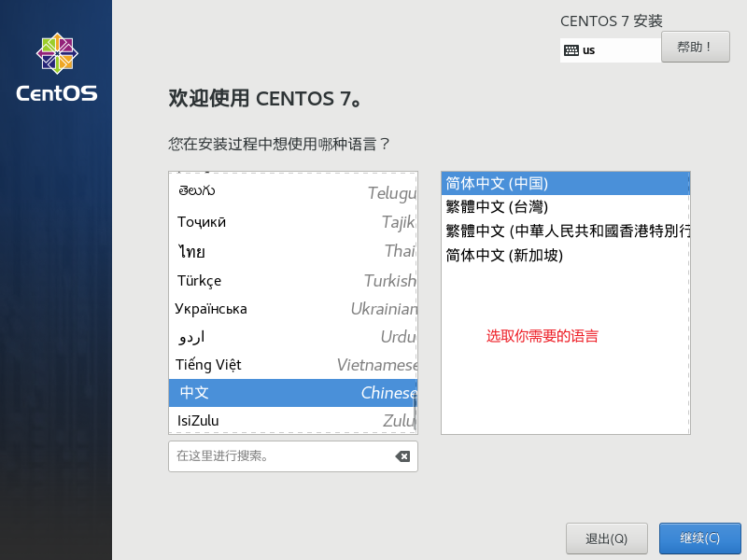Select Telugu in the language list

[293, 192]
